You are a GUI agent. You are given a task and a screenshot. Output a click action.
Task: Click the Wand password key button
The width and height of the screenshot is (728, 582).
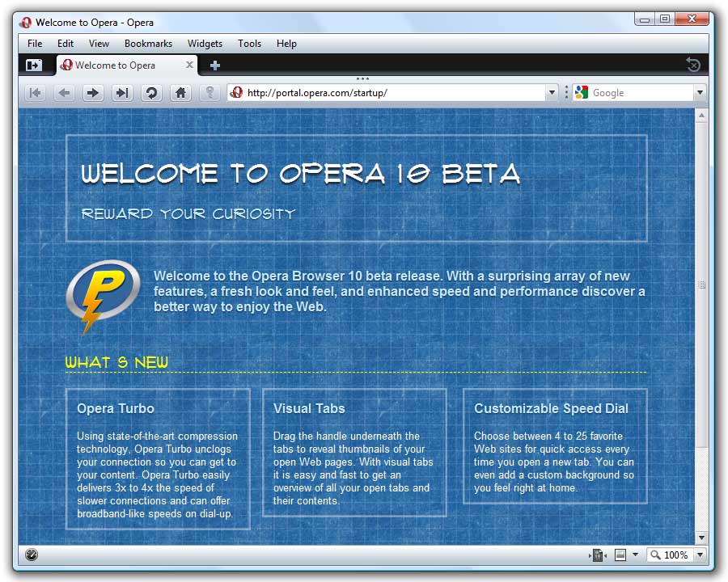pyautogui.click(x=210, y=93)
